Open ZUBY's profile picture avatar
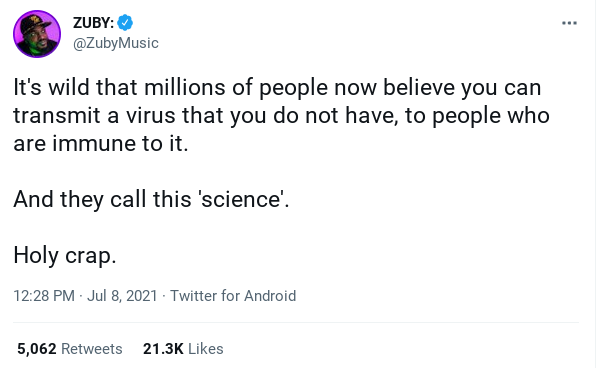This screenshot has height=368, width=598. [37, 34]
